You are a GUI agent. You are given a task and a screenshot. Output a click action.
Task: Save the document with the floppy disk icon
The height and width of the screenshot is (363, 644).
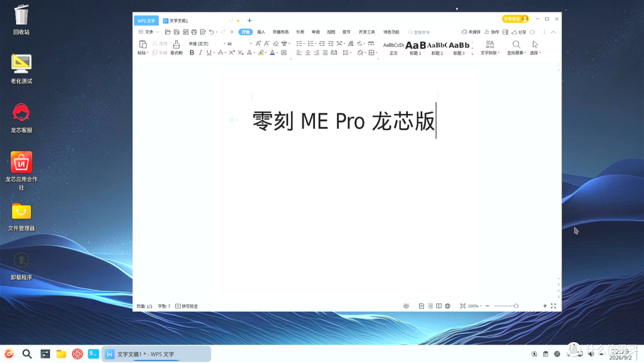point(177,32)
